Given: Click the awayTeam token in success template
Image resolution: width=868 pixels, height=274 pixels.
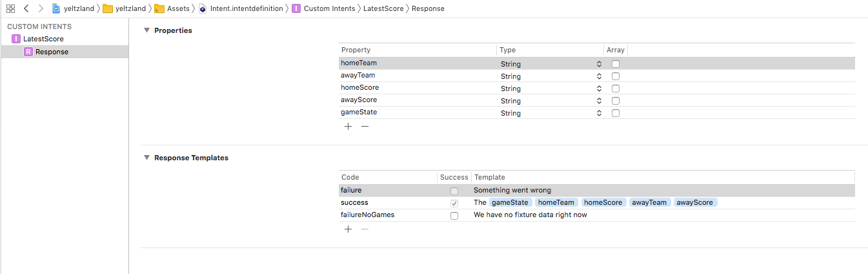Looking at the screenshot, I should coord(650,203).
